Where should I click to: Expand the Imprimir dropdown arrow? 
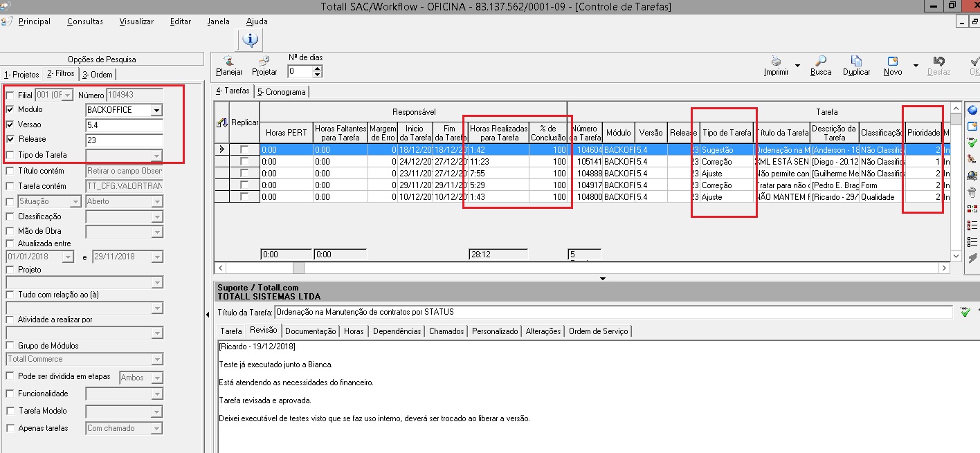click(798, 66)
